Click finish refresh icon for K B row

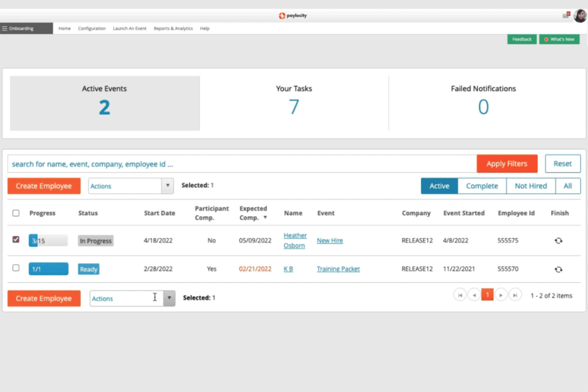[x=558, y=269]
